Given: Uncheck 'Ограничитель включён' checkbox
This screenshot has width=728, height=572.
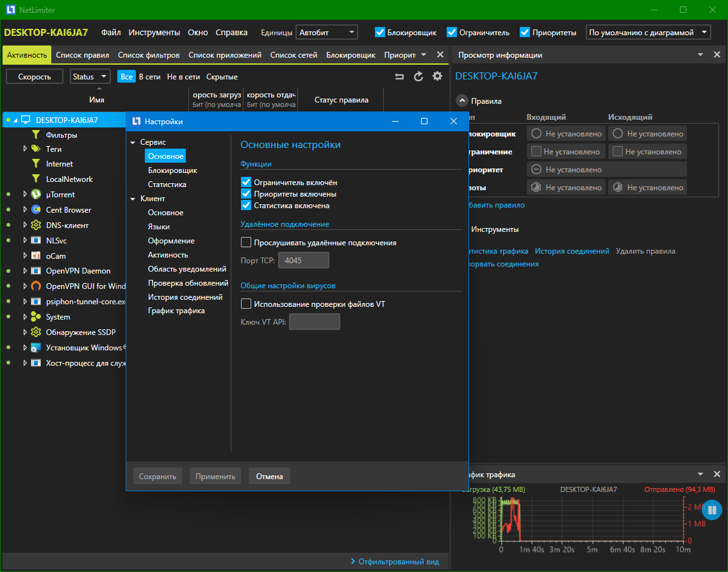Looking at the screenshot, I should pos(246,183).
